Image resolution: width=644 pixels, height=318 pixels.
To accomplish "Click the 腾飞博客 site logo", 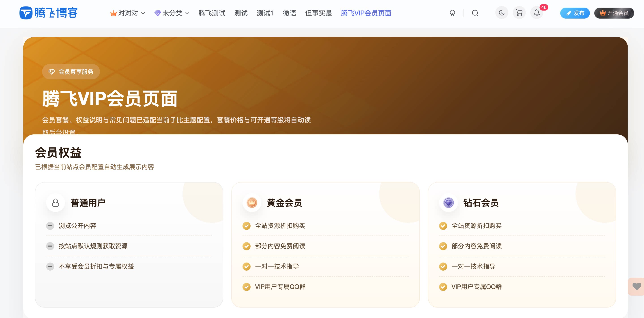I will pos(49,13).
